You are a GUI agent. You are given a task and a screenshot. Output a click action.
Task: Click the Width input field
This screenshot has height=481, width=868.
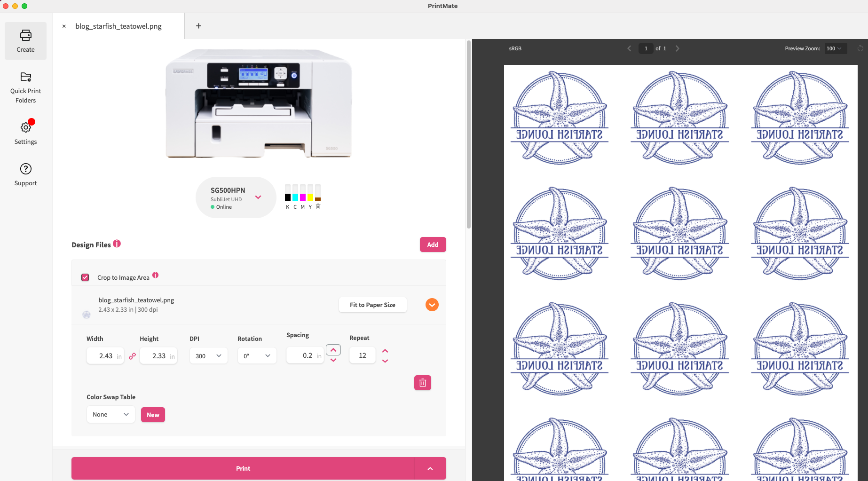tap(105, 356)
